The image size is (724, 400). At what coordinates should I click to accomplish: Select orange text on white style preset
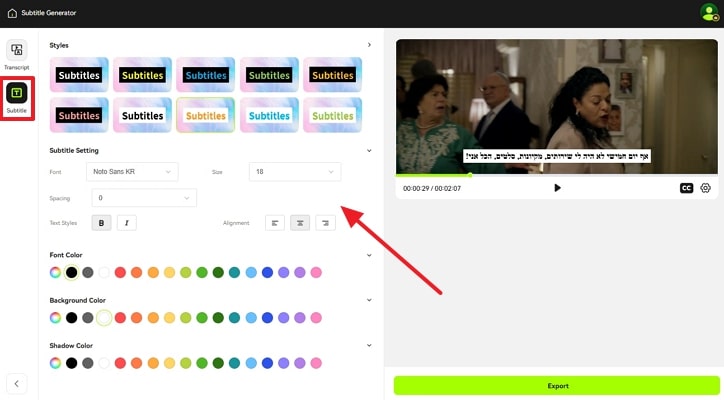(205, 115)
